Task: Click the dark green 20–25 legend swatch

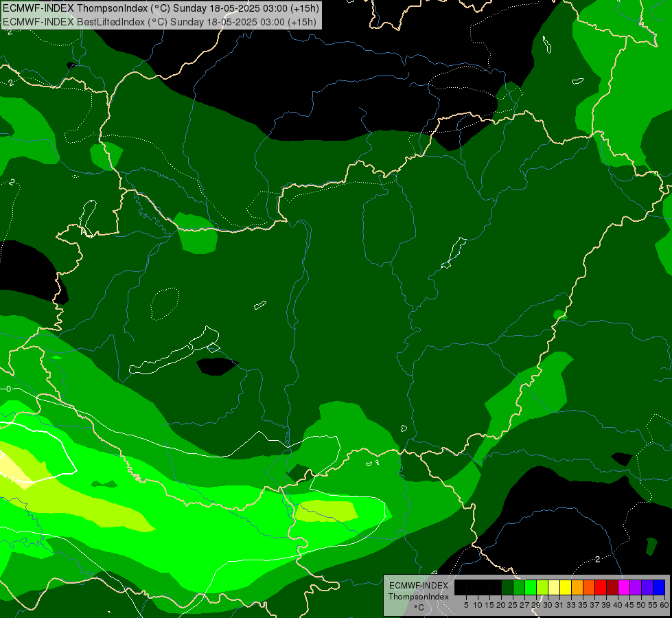Action: [507, 587]
